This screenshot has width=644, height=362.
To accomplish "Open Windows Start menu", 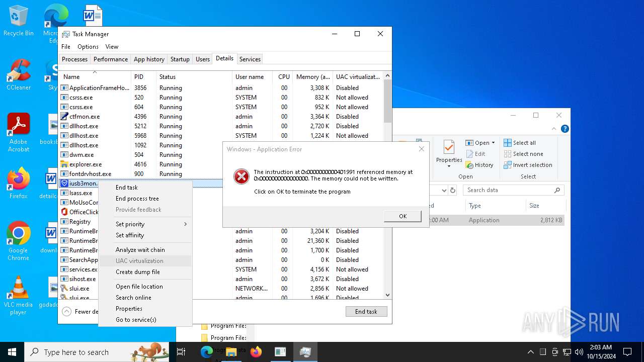I will (x=12, y=352).
